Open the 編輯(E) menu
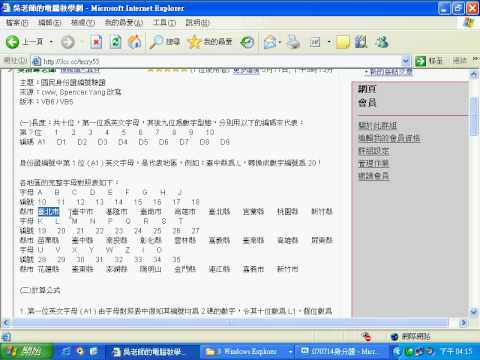480x360 pixels. point(50,23)
